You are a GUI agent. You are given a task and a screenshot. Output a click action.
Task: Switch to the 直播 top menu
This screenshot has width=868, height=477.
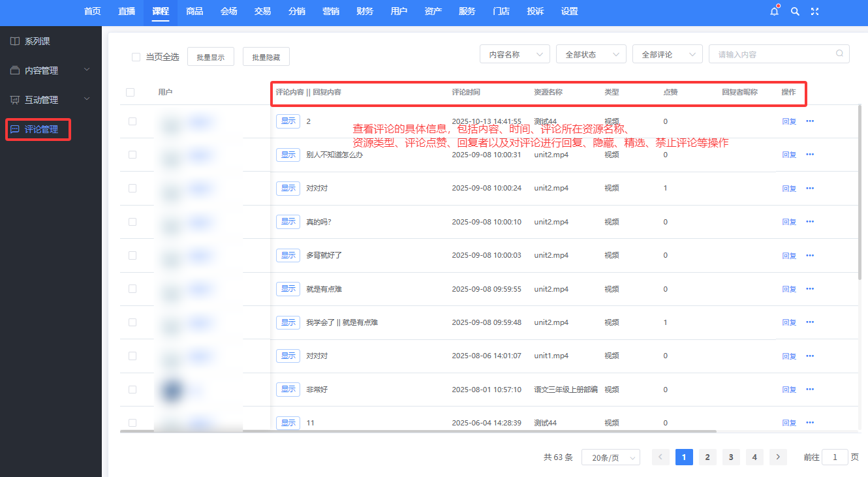tap(127, 11)
